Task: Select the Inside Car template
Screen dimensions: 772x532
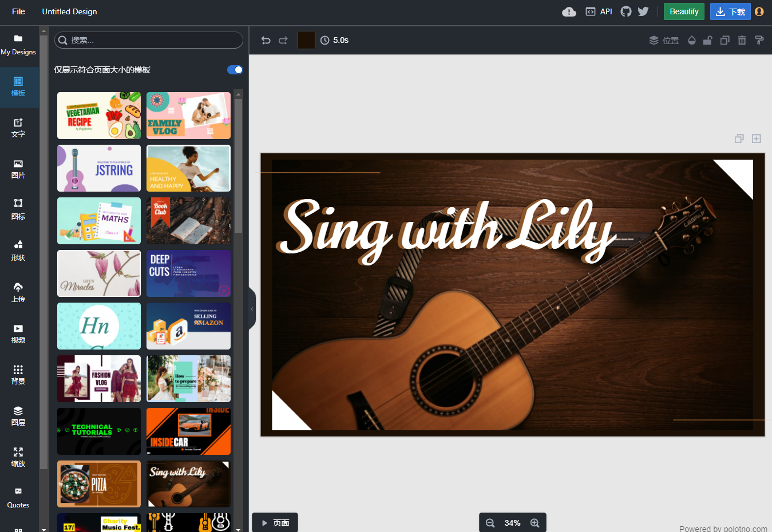Action: pyautogui.click(x=188, y=431)
